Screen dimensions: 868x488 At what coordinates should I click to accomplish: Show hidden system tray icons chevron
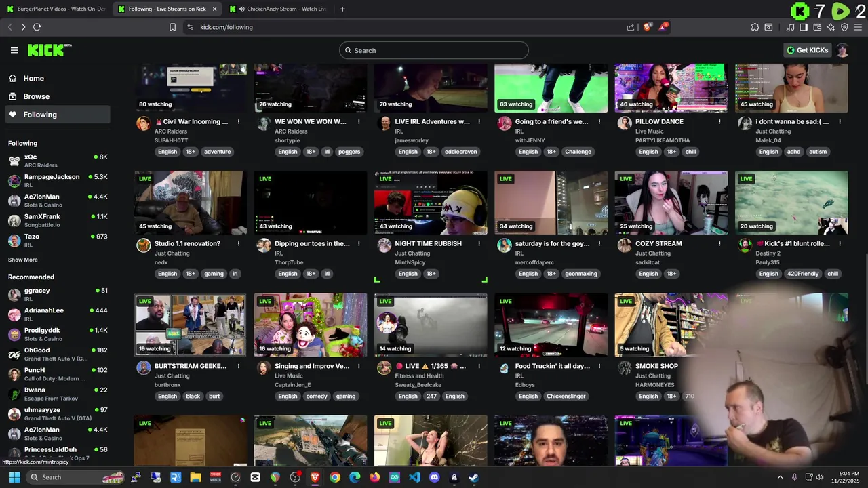pos(780,477)
